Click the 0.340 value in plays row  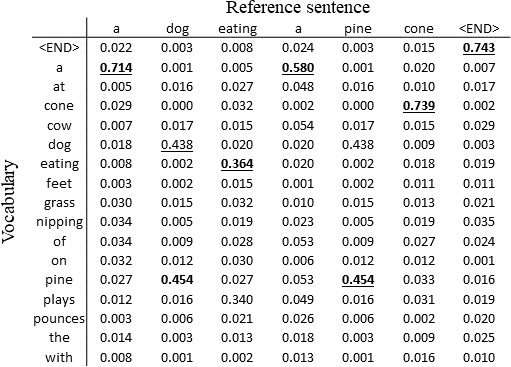pyautogui.click(x=237, y=299)
